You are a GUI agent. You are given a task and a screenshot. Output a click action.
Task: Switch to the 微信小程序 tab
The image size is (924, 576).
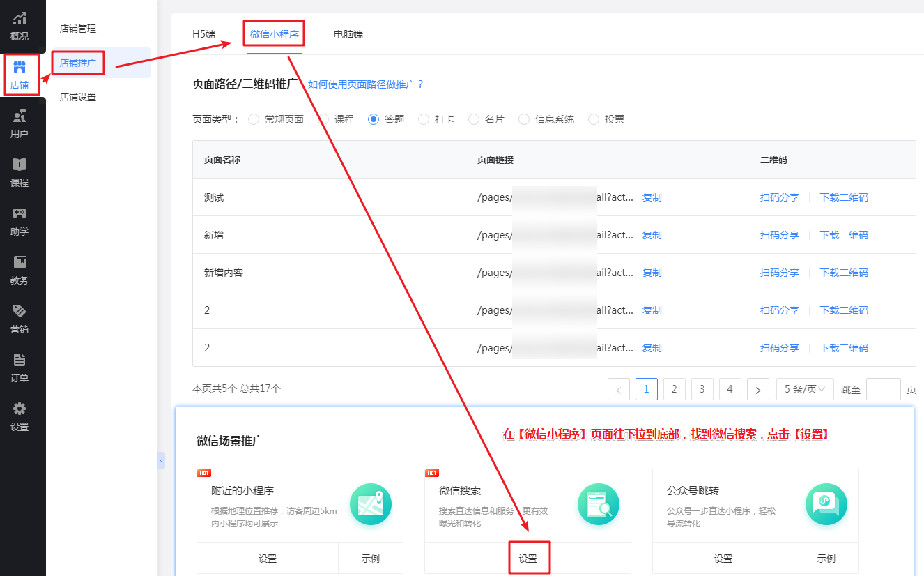[x=275, y=34]
